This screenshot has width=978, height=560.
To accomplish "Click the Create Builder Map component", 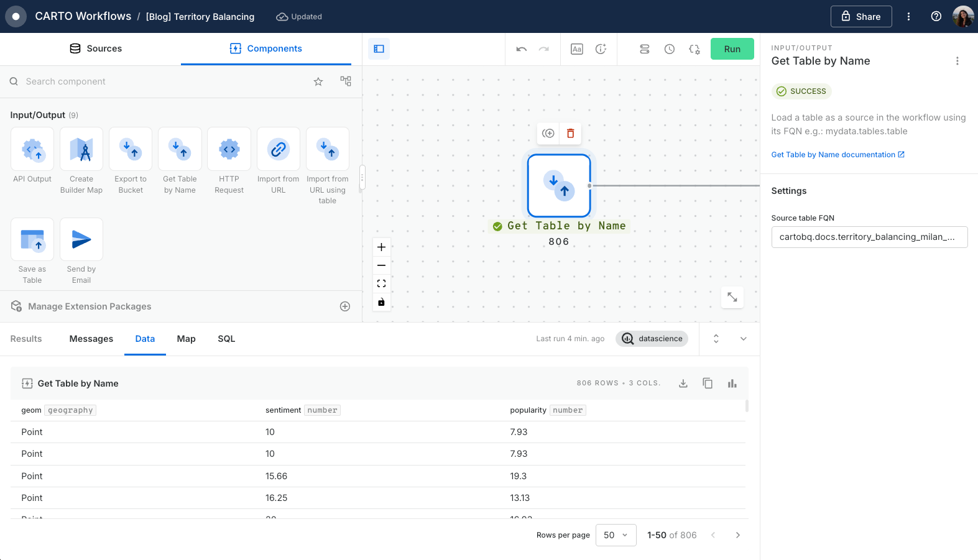I will (x=81, y=149).
